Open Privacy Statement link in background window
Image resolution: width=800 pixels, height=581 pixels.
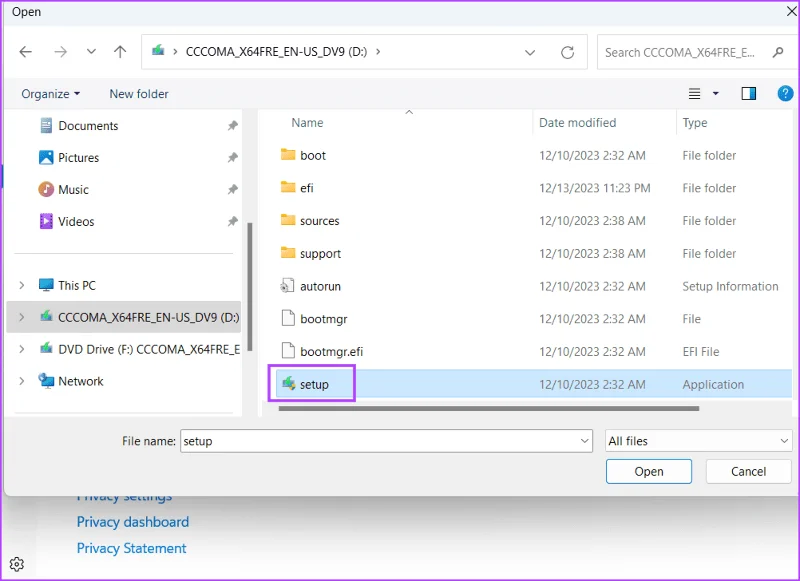point(131,548)
